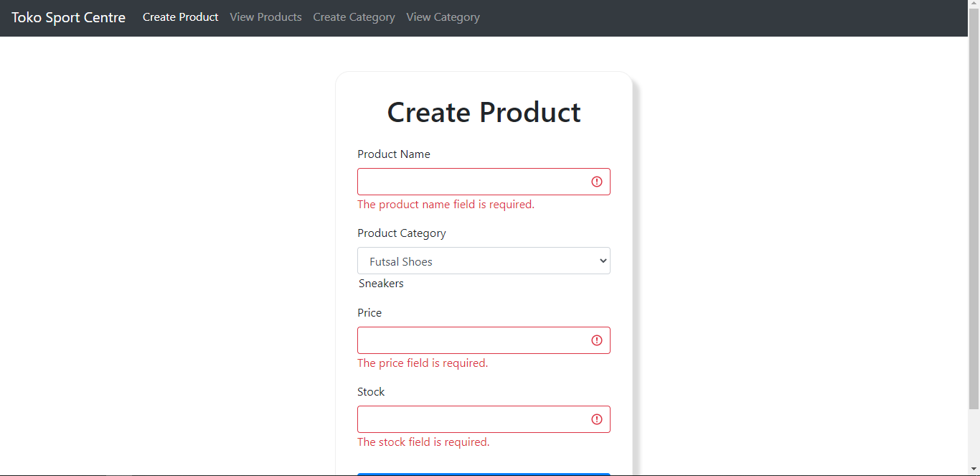Click the Price field label

click(369, 313)
